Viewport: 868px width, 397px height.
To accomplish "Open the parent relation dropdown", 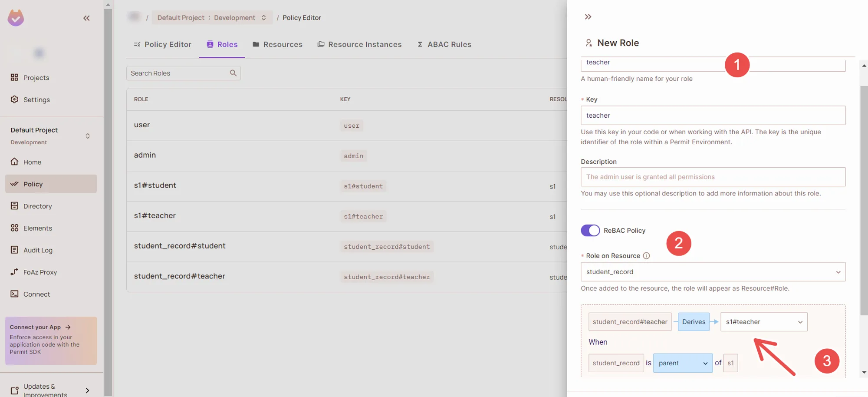I will pyautogui.click(x=682, y=363).
